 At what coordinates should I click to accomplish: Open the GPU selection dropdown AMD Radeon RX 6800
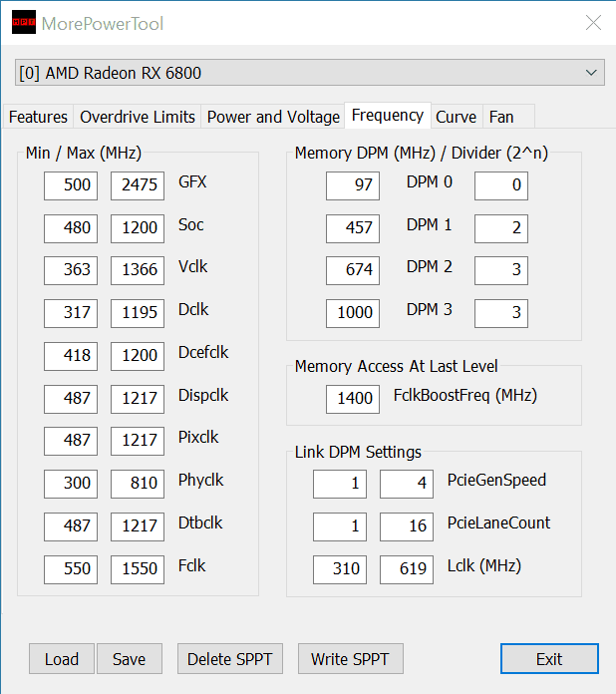310,73
